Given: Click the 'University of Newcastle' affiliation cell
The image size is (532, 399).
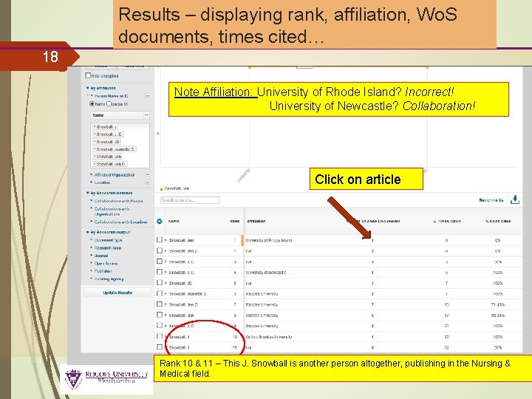Looking at the screenshot, I should (266, 273).
